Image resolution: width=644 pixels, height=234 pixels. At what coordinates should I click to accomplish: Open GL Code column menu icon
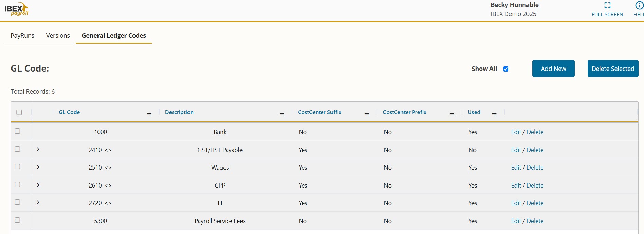coord(149,115)
